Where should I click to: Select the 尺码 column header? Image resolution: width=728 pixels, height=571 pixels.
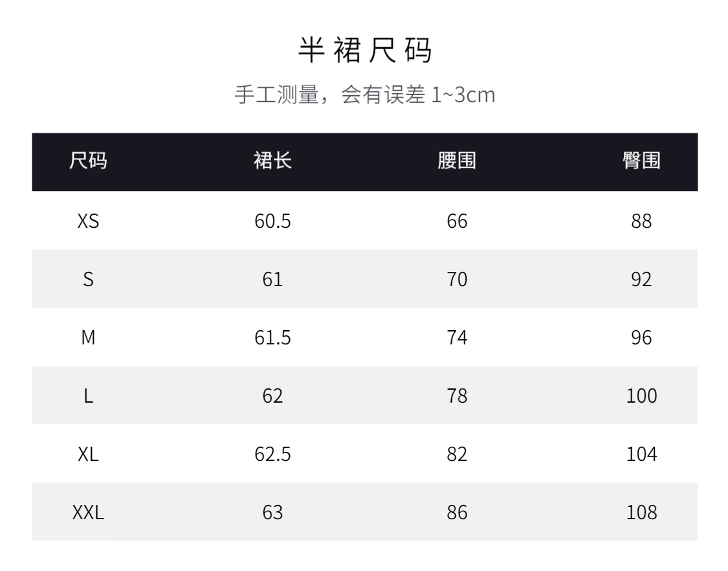88,162
